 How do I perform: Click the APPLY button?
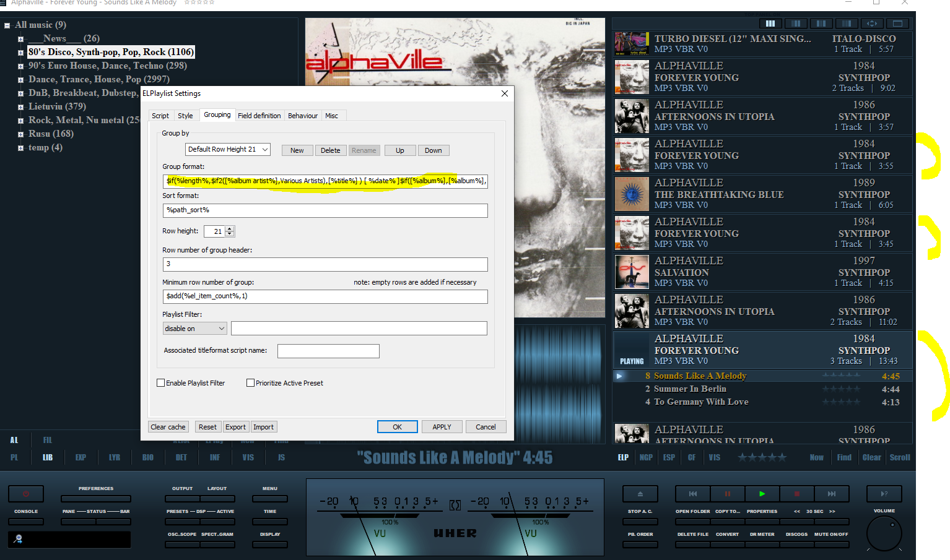pos(442,427)
